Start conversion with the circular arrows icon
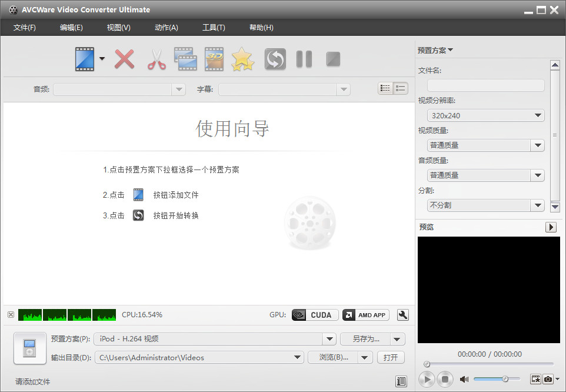The image size is (566, 392). (x=275, y=59)
